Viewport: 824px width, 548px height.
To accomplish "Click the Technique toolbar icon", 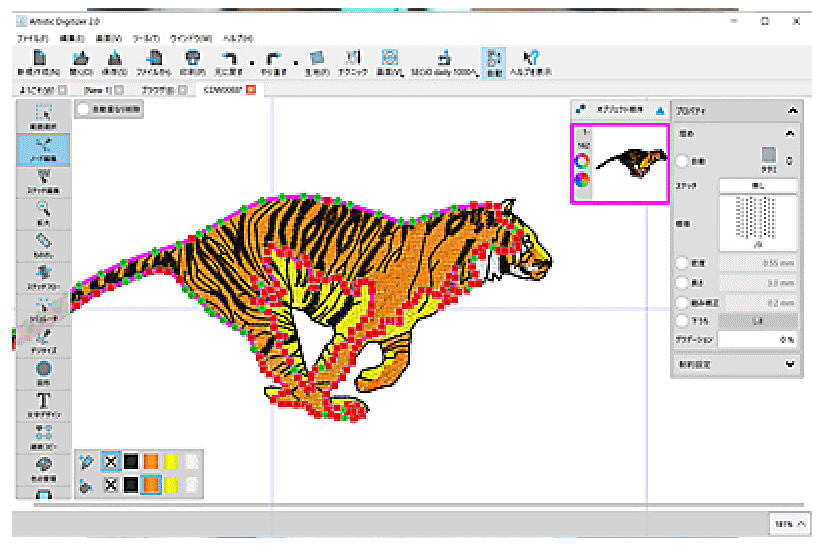I will tap(353, 58).
